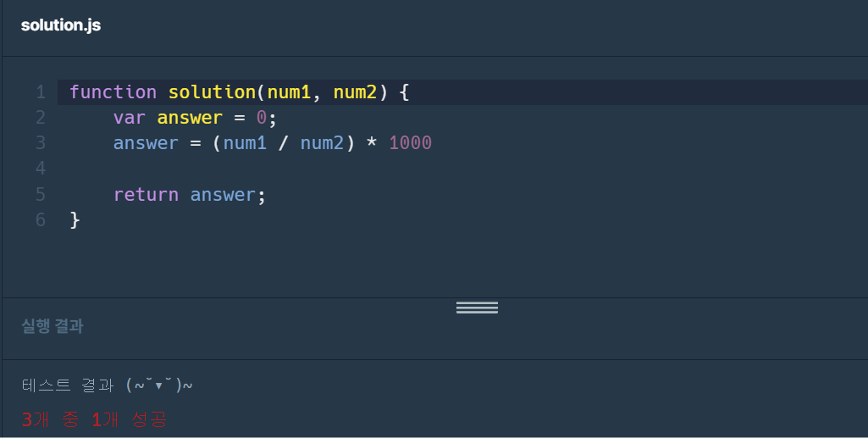
Task: Click line number 6 in gutter
Action: [41, 220]
